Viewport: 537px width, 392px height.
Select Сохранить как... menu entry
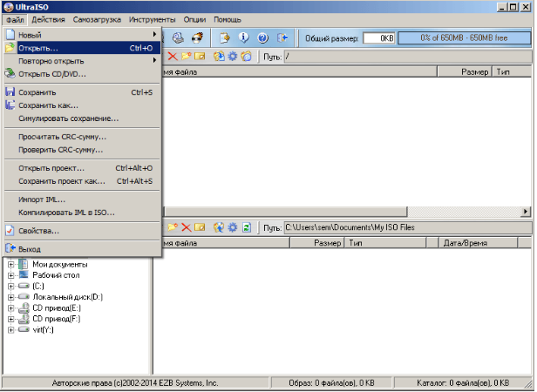(82, 105)
